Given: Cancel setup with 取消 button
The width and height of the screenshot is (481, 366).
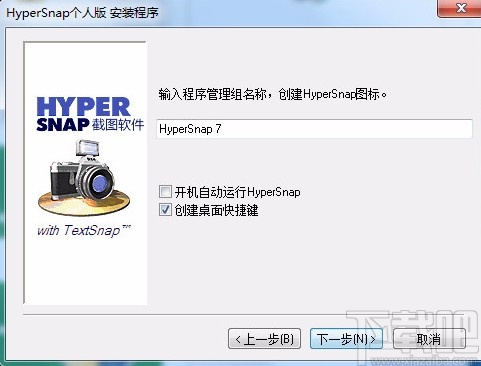Looking at the screenshot, I should coord(429,339).
